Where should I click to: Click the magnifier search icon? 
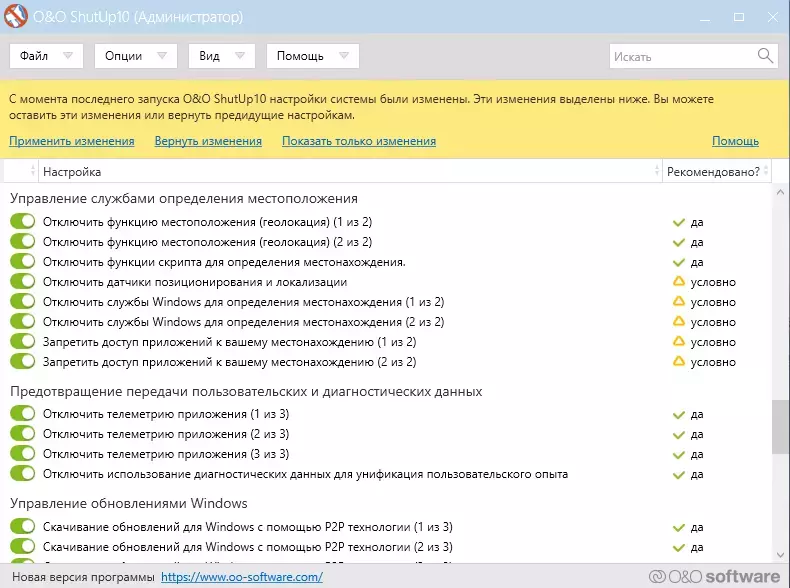pyautogui.click(x=765, y=56)
